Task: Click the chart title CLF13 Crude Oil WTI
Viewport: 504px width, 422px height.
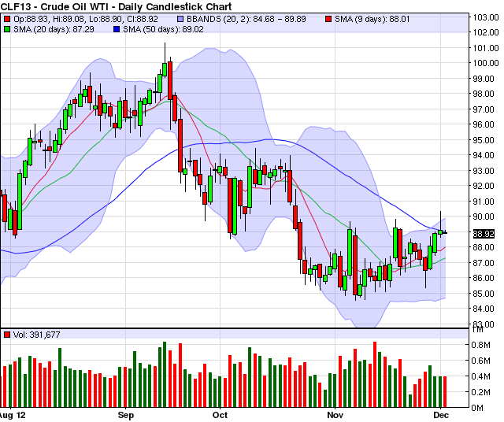Action: point(117,6)
